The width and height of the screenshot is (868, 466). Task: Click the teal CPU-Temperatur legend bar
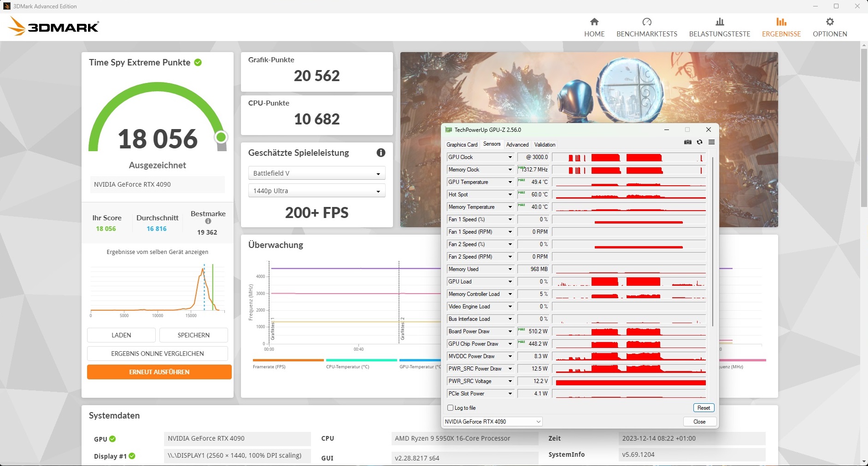click(x=362, y=360)
